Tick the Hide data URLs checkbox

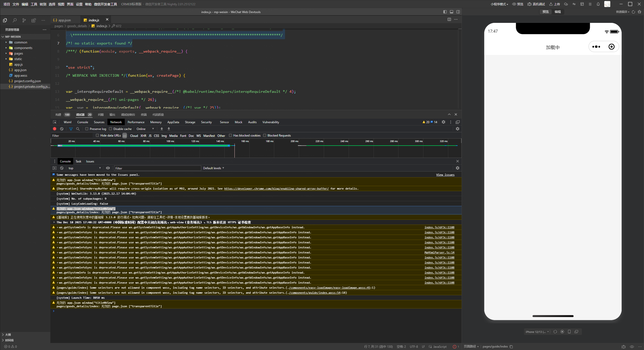tap(97, 135)
